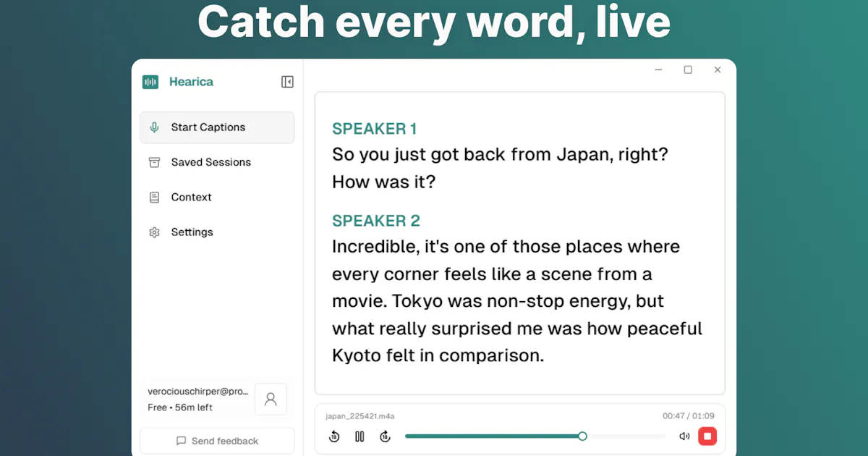
Task: Maximize the Hearica window
Action: (x=688, y=70)
